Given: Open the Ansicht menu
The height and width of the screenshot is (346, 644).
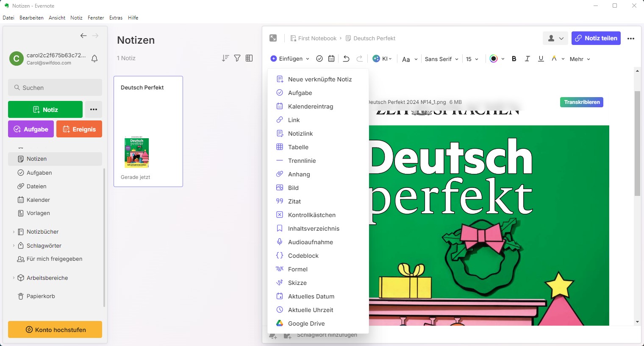Looking at the screenshot, I should click(57, 18).
